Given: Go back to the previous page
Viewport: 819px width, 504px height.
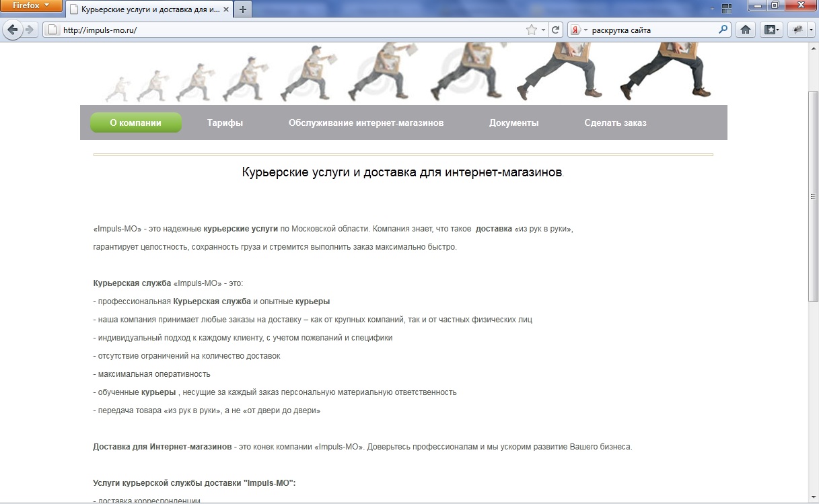Looking at the screenshot, I should 13,30.
